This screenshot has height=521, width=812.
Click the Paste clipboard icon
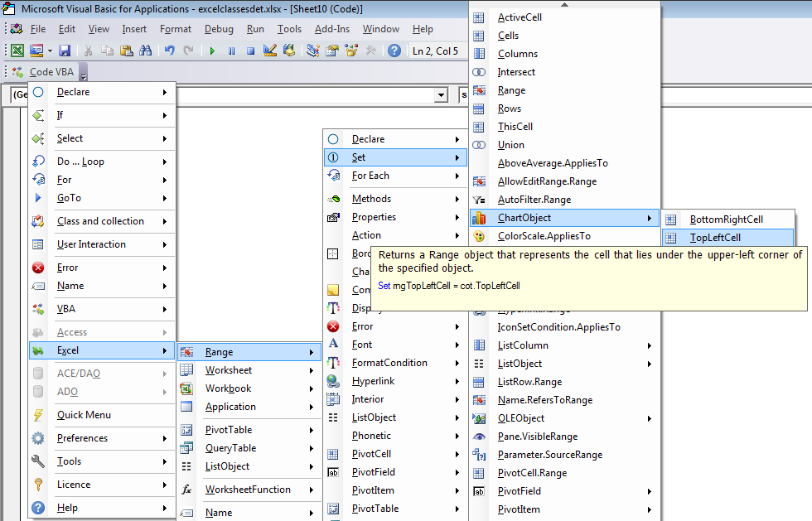126,51
